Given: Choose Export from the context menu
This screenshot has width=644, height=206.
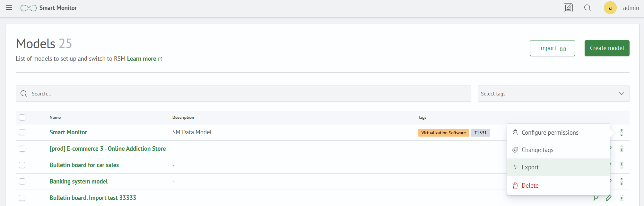Looking at the screenshot, I should [558, 167].
